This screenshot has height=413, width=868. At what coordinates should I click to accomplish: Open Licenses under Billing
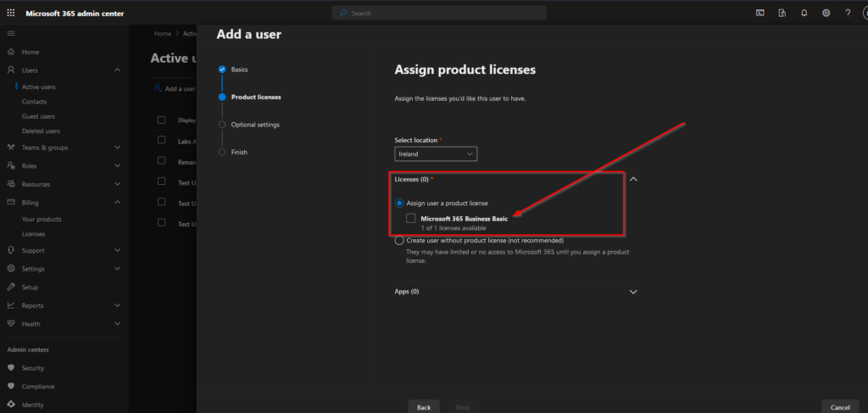click(x=33, y=234)
